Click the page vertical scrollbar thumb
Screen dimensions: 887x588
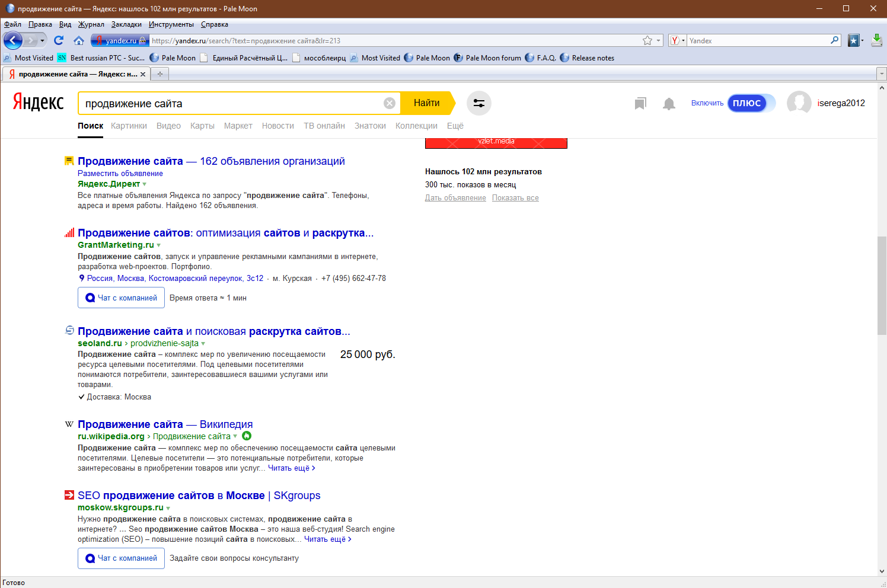[882, 286]
